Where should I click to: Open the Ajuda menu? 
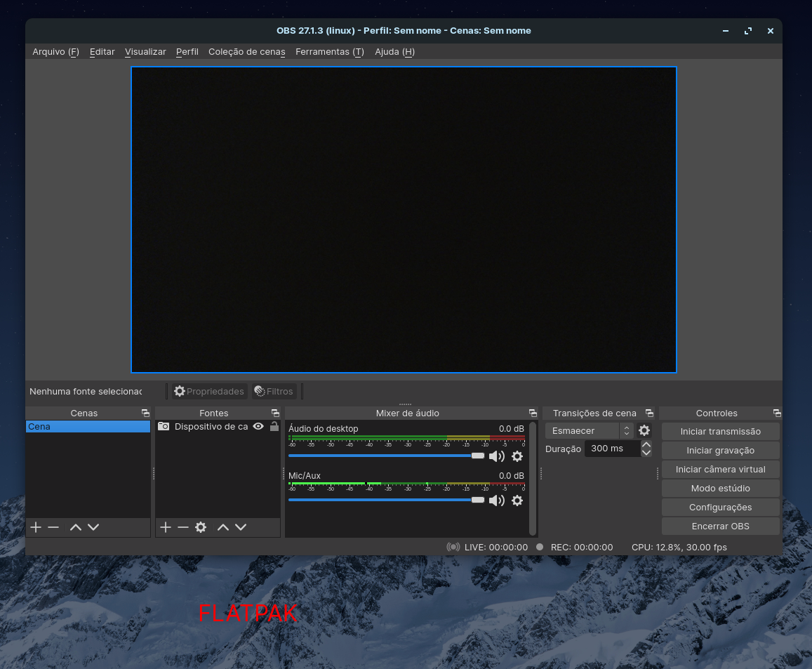click(394, 52)
